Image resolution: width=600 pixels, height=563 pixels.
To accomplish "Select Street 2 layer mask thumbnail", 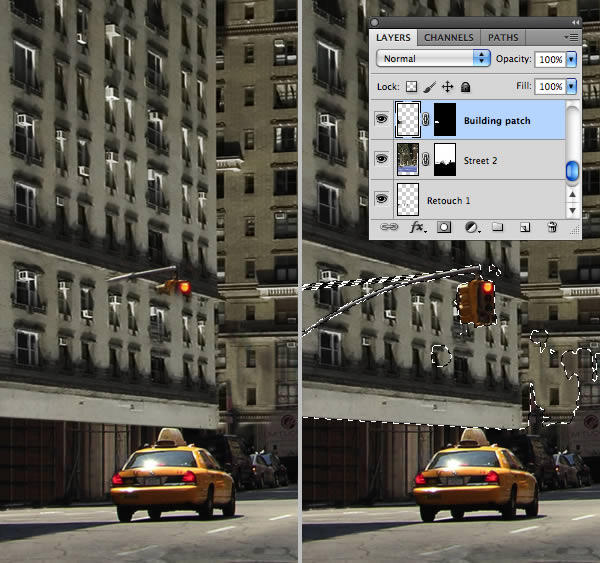I will pos(445,160).
